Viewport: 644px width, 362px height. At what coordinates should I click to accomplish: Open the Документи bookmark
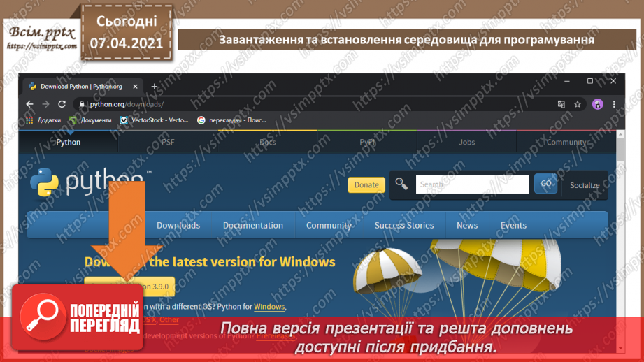point(90,120)
